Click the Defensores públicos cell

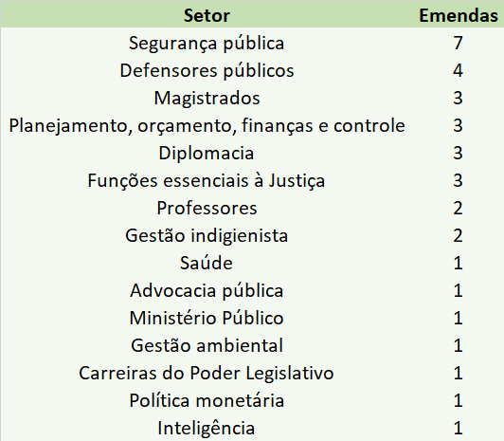tap(207, 71)
